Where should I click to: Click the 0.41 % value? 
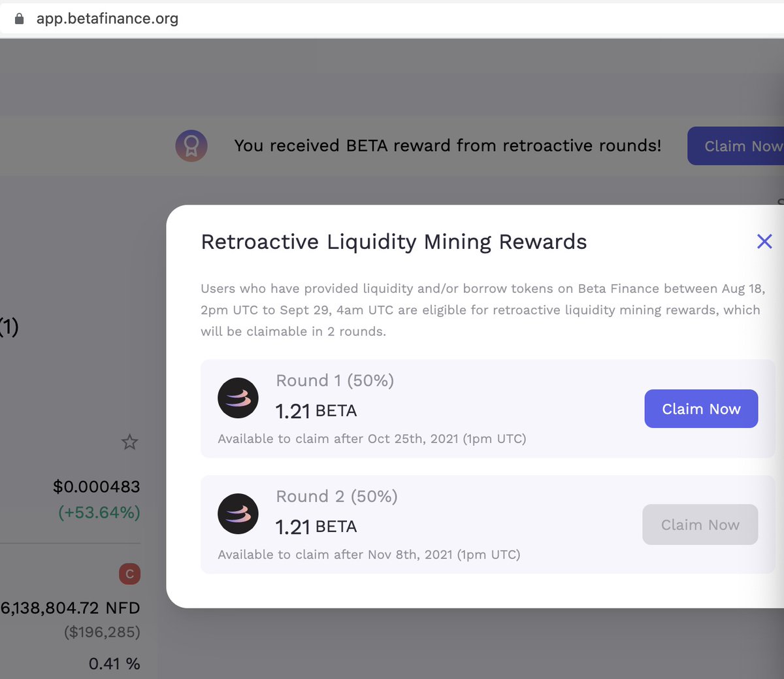tap(114, 663)
